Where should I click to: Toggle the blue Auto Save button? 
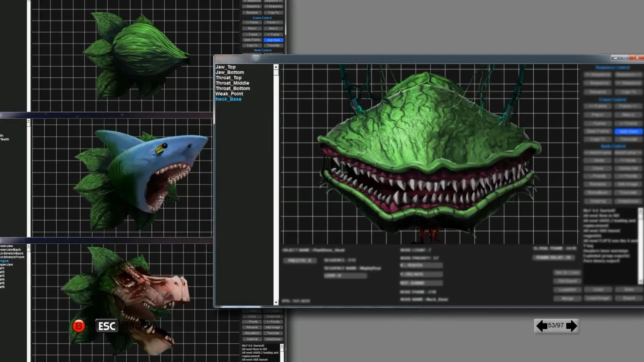(x=273, y=40)
